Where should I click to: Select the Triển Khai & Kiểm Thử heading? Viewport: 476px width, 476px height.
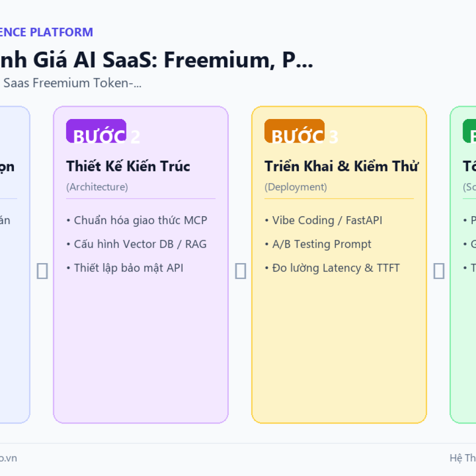(342, 166)
